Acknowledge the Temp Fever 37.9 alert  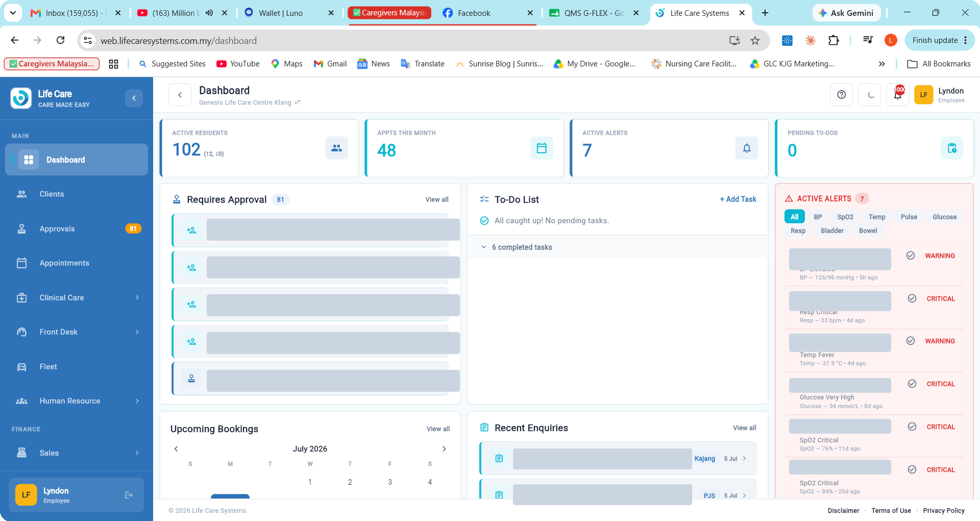coord(911,341)
